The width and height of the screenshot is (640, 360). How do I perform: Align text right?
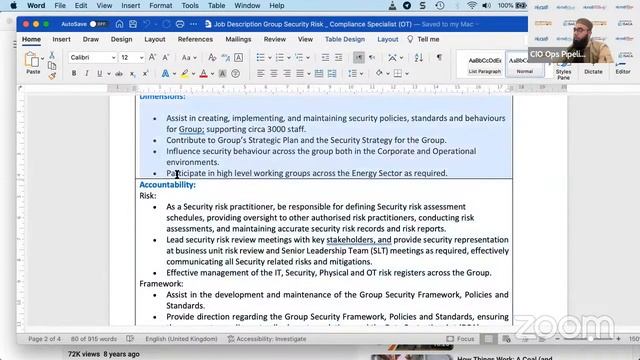pos(287,74)
